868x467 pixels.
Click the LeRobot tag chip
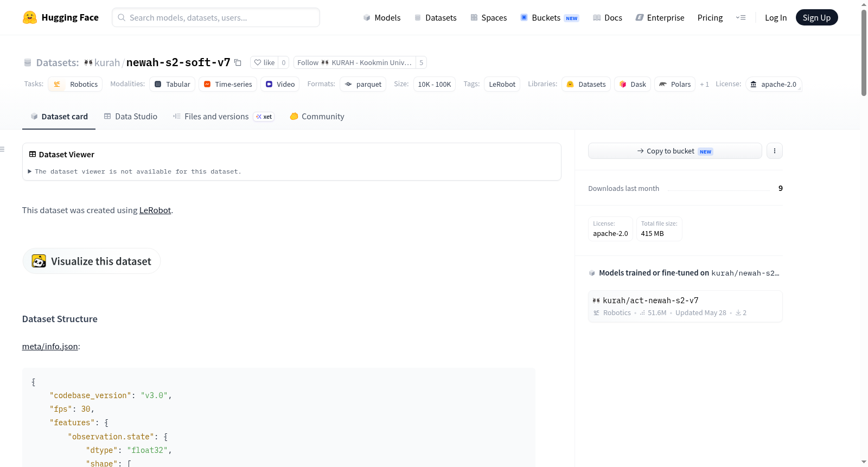pos(502,84)
